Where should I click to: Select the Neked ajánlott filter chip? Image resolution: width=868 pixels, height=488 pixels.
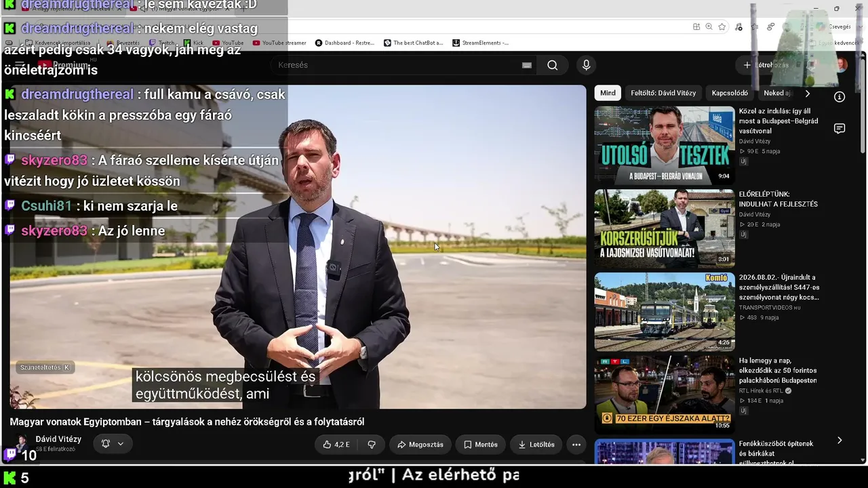tap(777, 93)
